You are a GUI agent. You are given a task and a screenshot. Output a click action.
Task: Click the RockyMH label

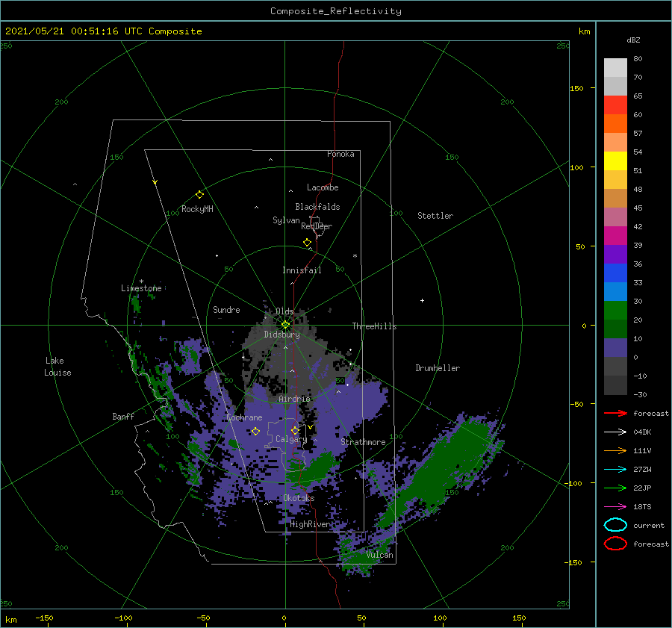[x=197, y=209]
